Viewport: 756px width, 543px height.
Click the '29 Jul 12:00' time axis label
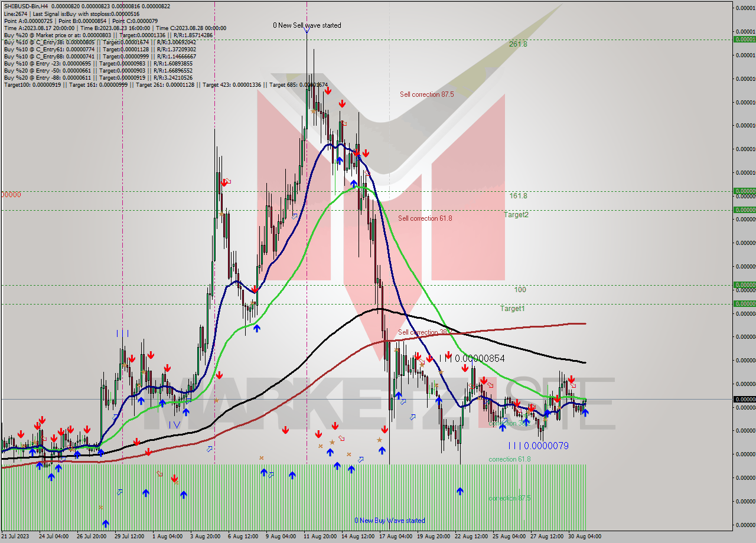[129, 537]
